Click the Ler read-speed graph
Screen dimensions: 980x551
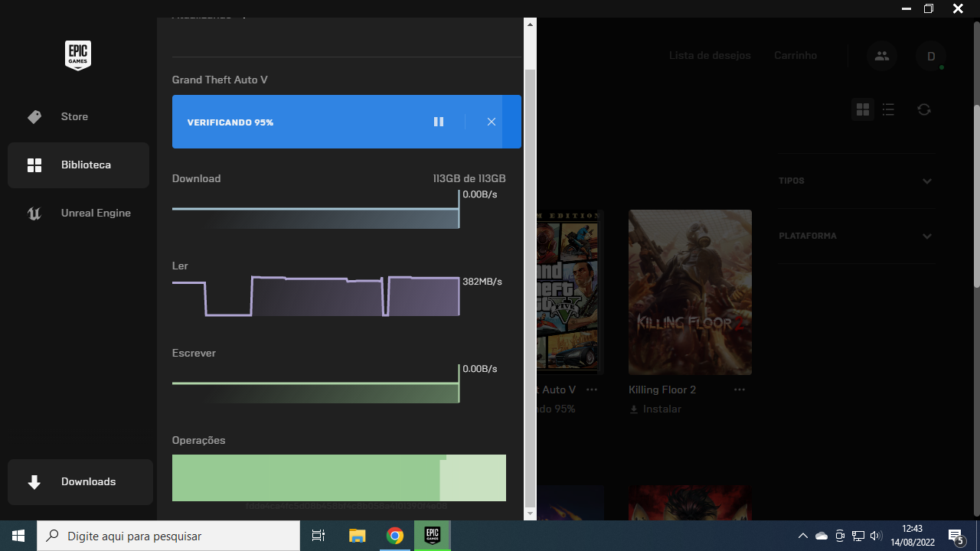click(315, 296)
